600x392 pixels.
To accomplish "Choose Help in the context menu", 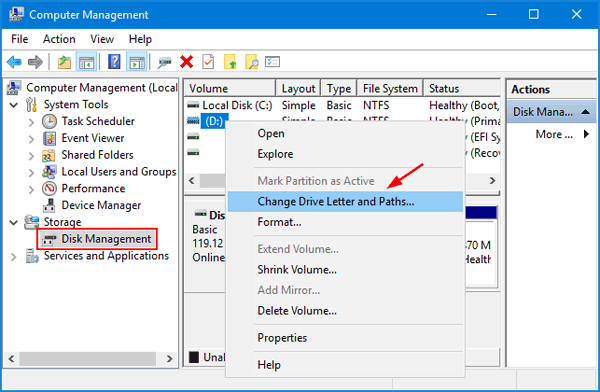I will point(346,365).
